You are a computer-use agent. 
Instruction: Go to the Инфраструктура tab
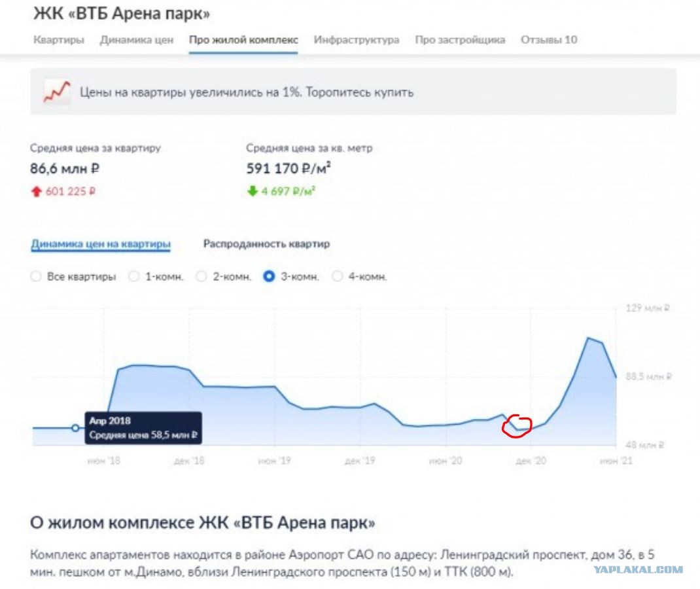point(357,40)
